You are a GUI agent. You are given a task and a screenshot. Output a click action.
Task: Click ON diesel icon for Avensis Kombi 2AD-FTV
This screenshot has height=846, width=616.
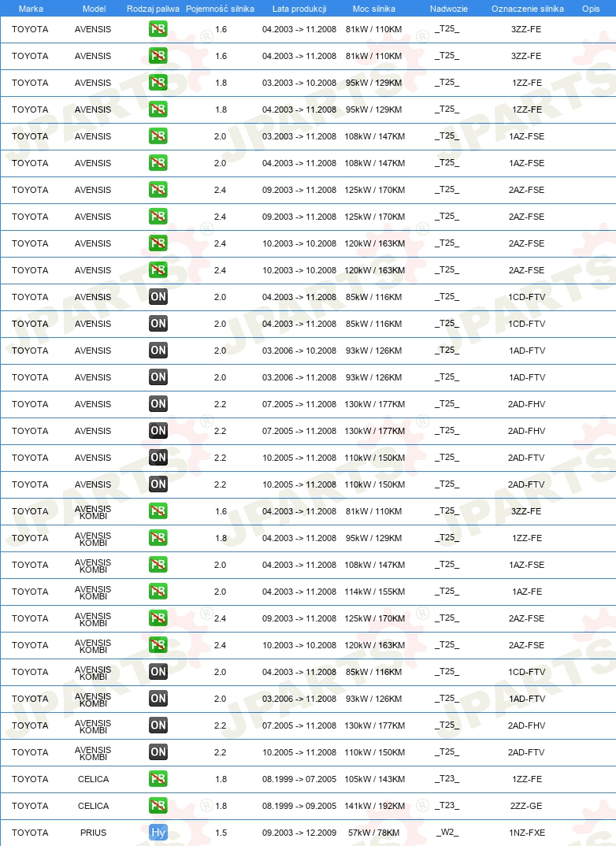[x=158, y=752]
